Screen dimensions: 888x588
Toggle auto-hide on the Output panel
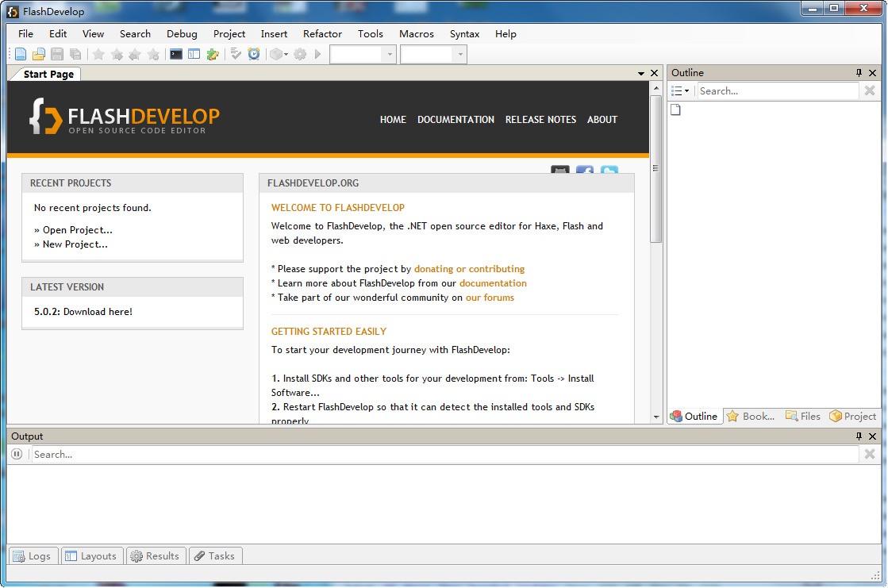coord(859,436)
